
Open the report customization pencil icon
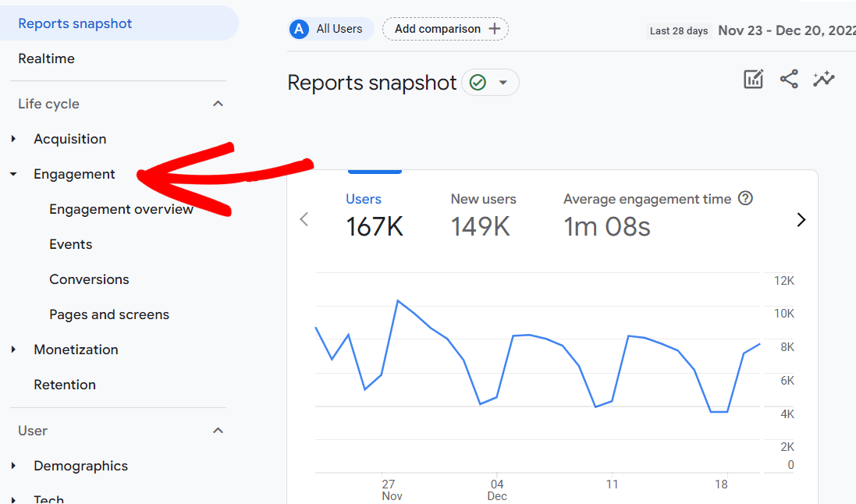click(753, 79)
